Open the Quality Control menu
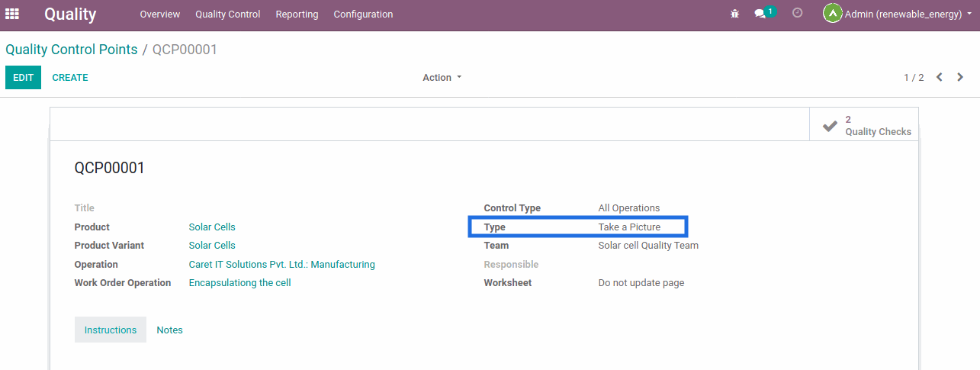The width and height of the screenshot is (980, 370). coord(227,14)
